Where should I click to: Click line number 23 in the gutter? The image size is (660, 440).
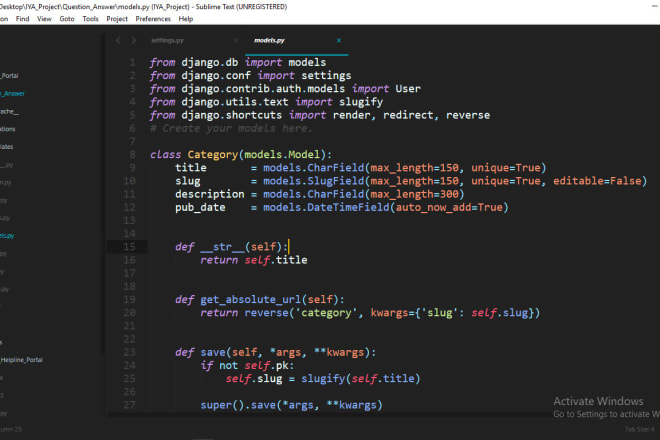[x=129, y=352]
